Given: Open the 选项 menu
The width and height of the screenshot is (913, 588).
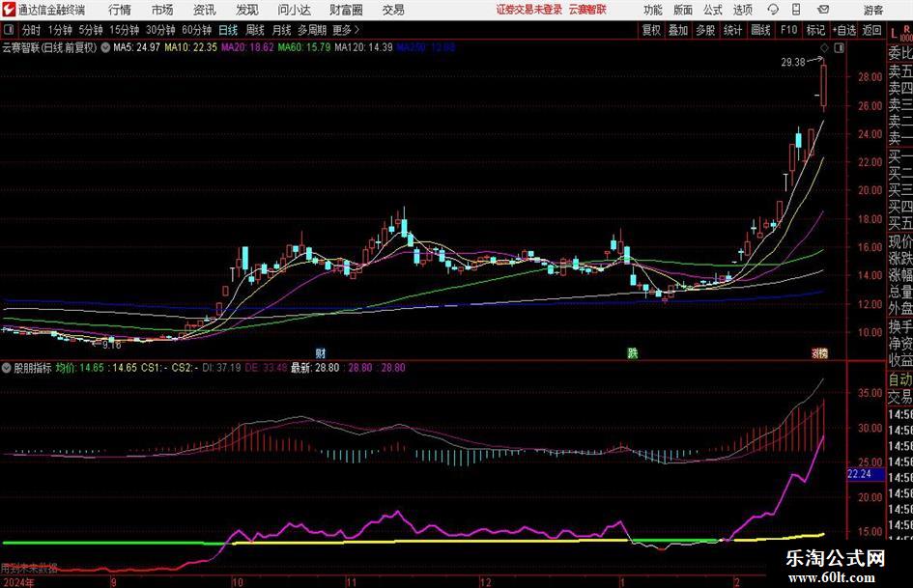Looking at the screenshot, I should (742, 10).
